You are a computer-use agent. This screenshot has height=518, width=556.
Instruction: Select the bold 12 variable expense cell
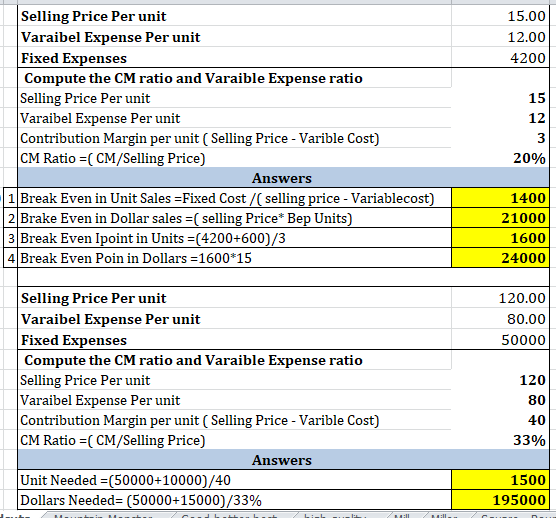tap(500, 118)
